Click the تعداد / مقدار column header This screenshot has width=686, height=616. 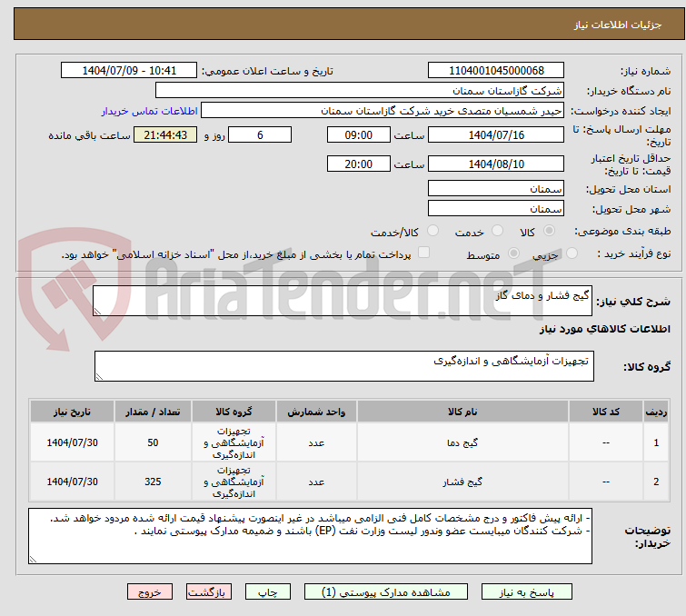tap(153, 412)
